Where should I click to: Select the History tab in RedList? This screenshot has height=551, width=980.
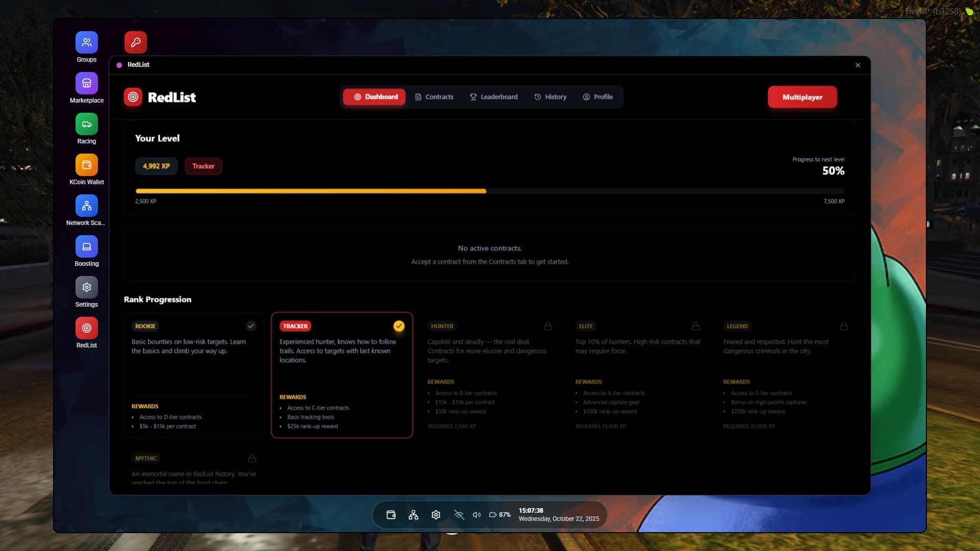pyautogui.click(x=550, y=96)
